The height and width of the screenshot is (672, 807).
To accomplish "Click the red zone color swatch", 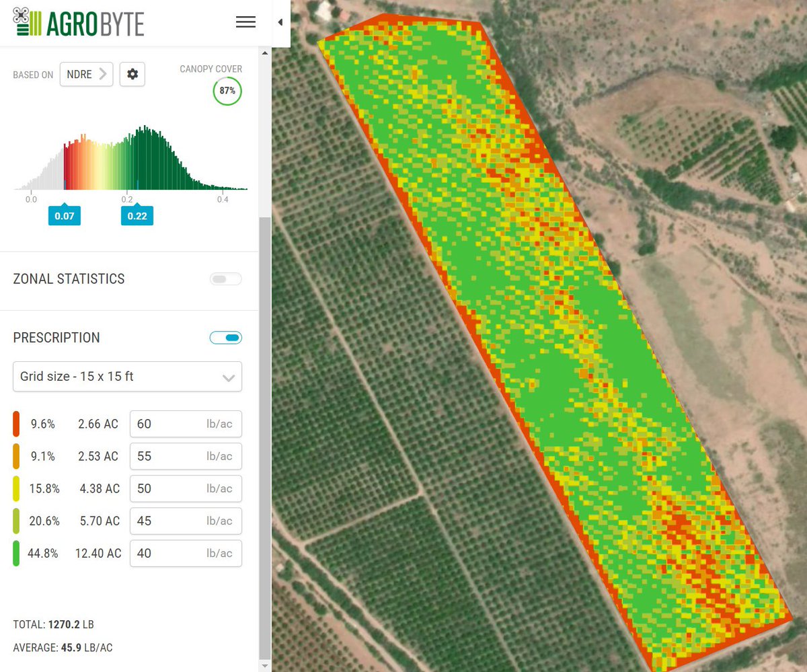I will (16, 424).
